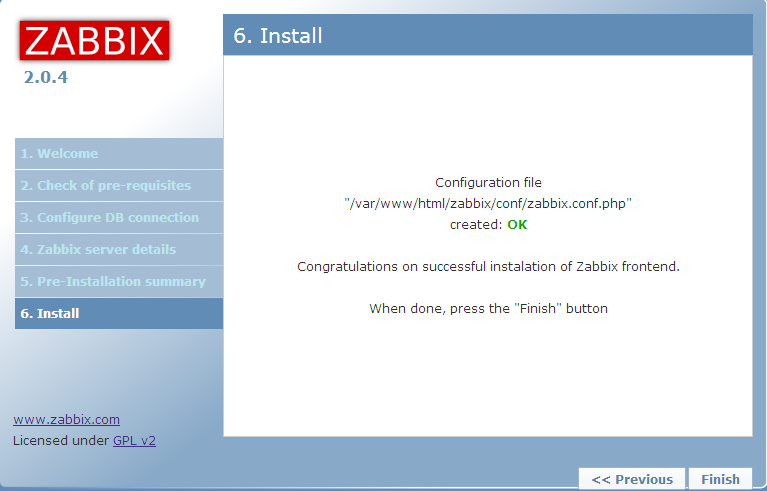Open the GPL v2 license link
Image resolution: width=767 pixels, height=491 pixels.
(135, 441)
